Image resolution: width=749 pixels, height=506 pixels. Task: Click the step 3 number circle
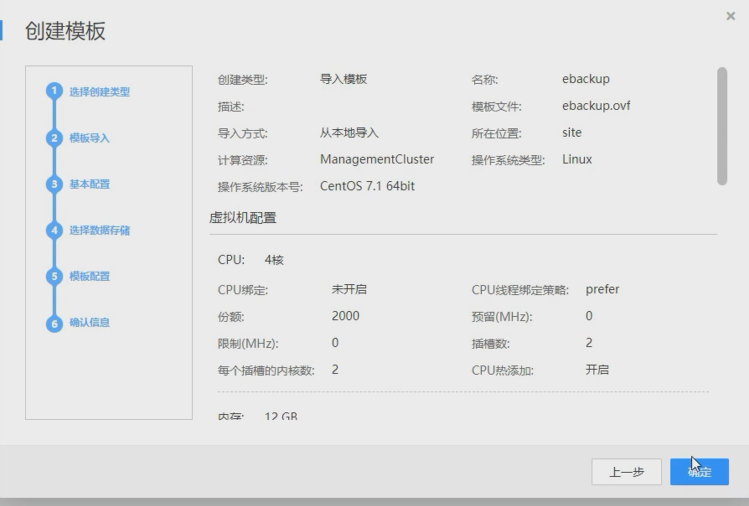point(54,184)
